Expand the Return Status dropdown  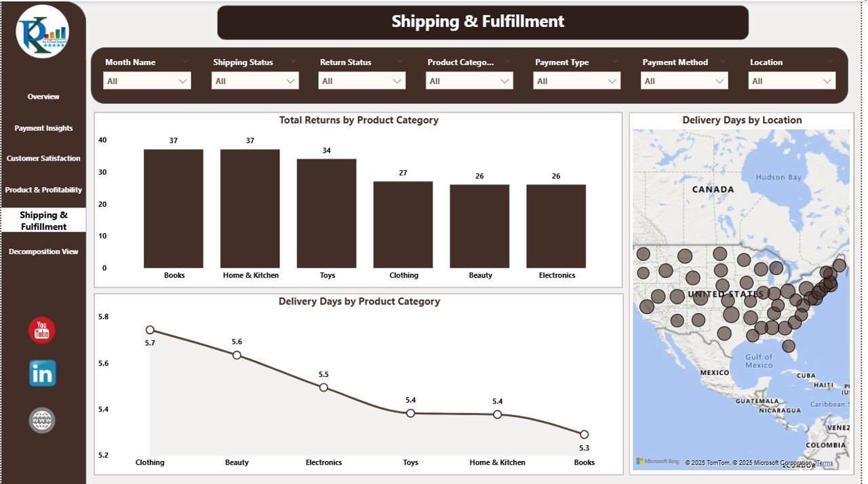362,81
